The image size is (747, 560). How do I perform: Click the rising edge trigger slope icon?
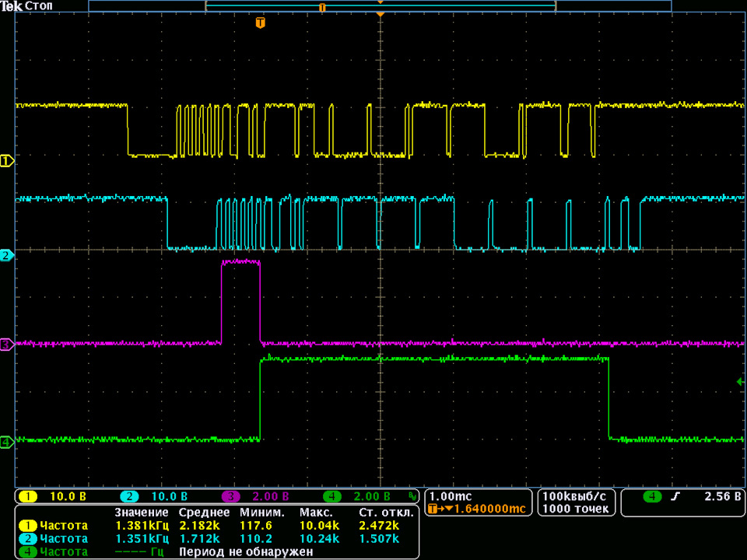pyautogui.click(x=675, y=496)
